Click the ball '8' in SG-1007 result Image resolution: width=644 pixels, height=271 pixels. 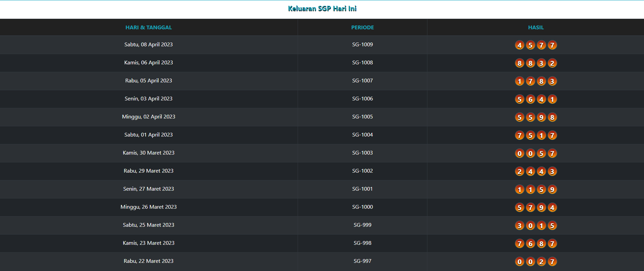541,81
